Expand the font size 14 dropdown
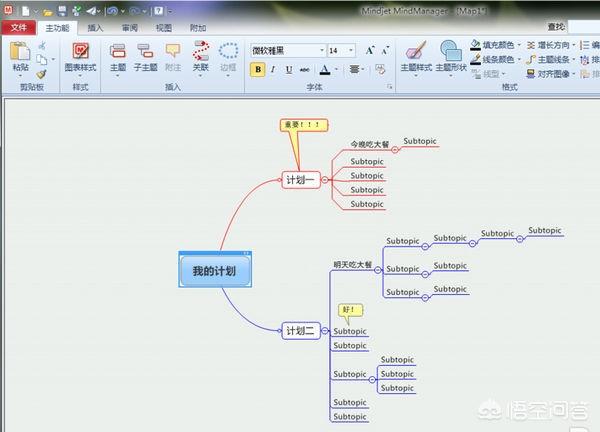This screenshot has height=432, width=600. coord(350,50)
